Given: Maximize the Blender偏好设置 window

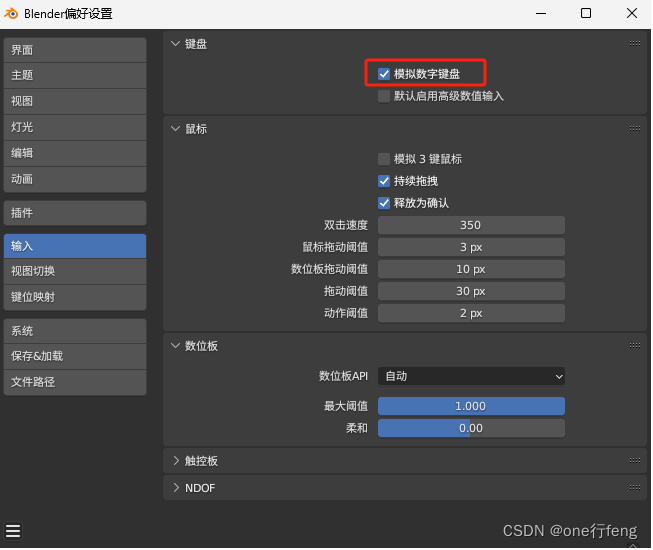Looking at the screenshot, I should [x=586, y=13].
